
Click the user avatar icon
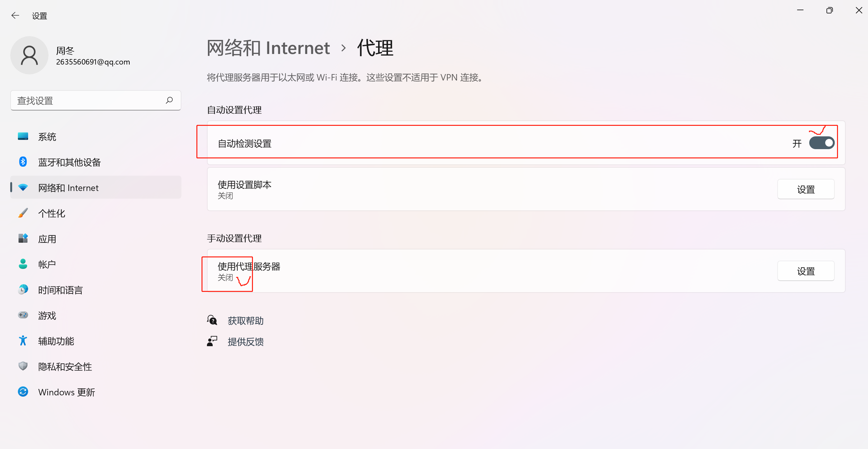click(x=29, y=56)
